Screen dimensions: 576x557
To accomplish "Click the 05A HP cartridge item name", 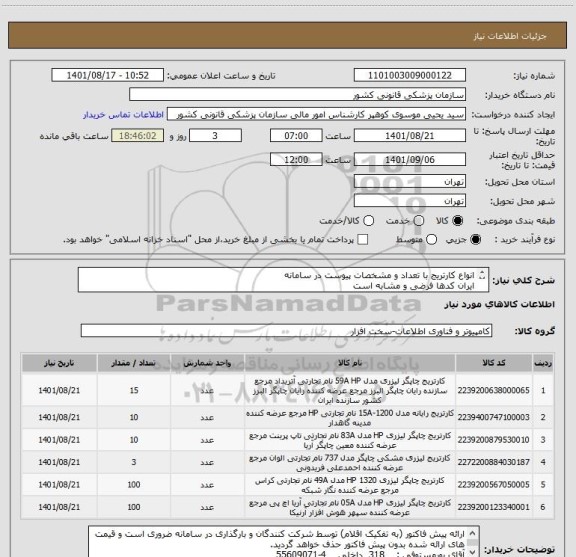I will (350, 507).
